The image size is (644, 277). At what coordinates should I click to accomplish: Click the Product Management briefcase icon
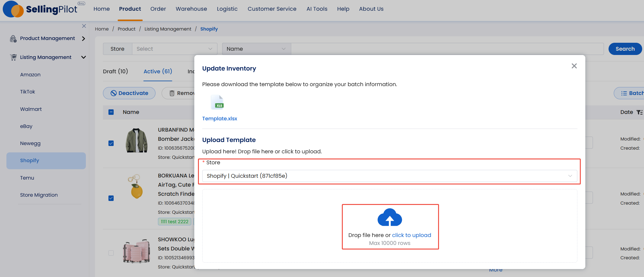[13, 39]
